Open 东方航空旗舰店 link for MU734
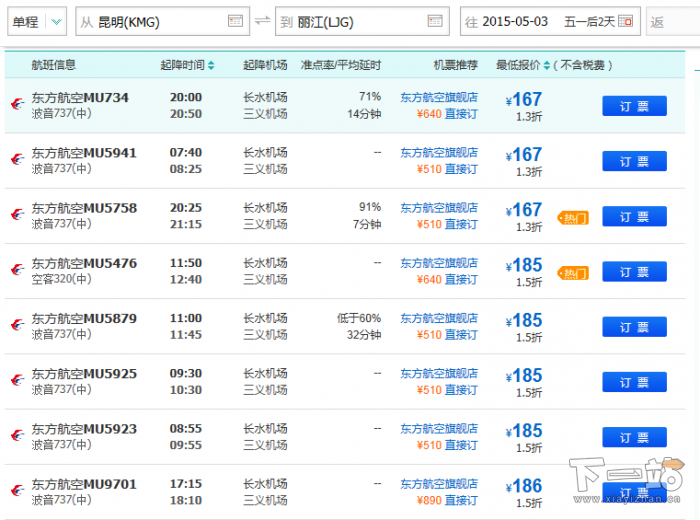The height and width of the screenshot is (520, 700). [x=439, y=97]
